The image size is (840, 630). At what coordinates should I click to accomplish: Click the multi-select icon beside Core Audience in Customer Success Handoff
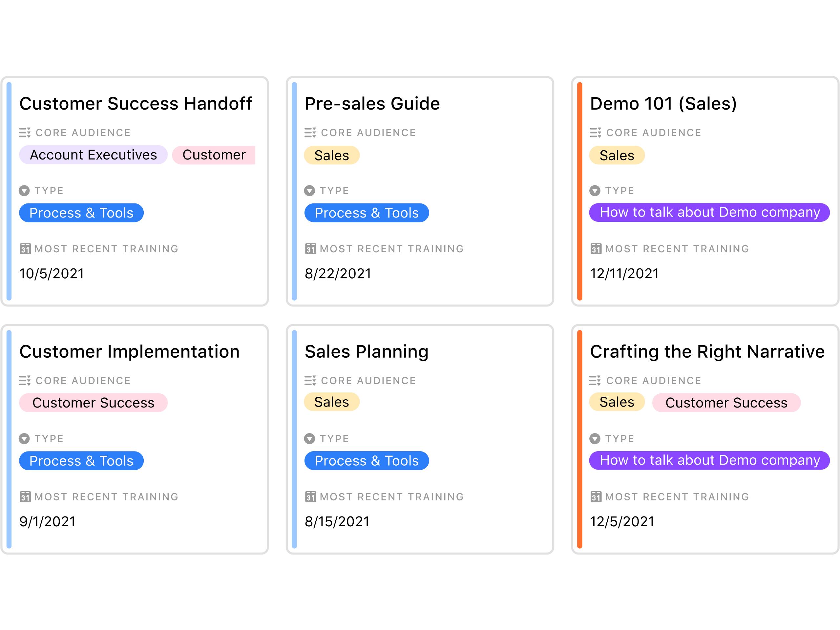click(25, 133)
